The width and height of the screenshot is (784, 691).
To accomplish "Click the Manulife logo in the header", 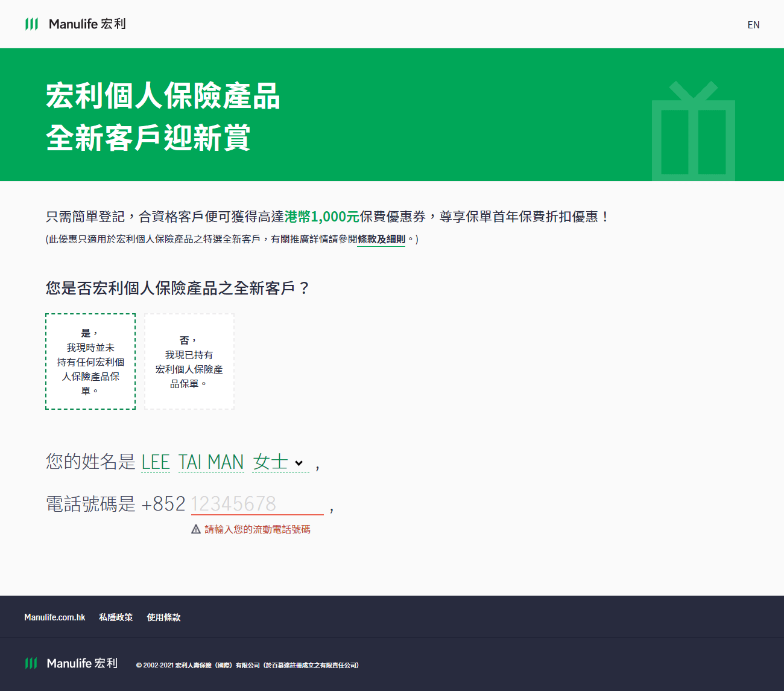I will point(75,24).
